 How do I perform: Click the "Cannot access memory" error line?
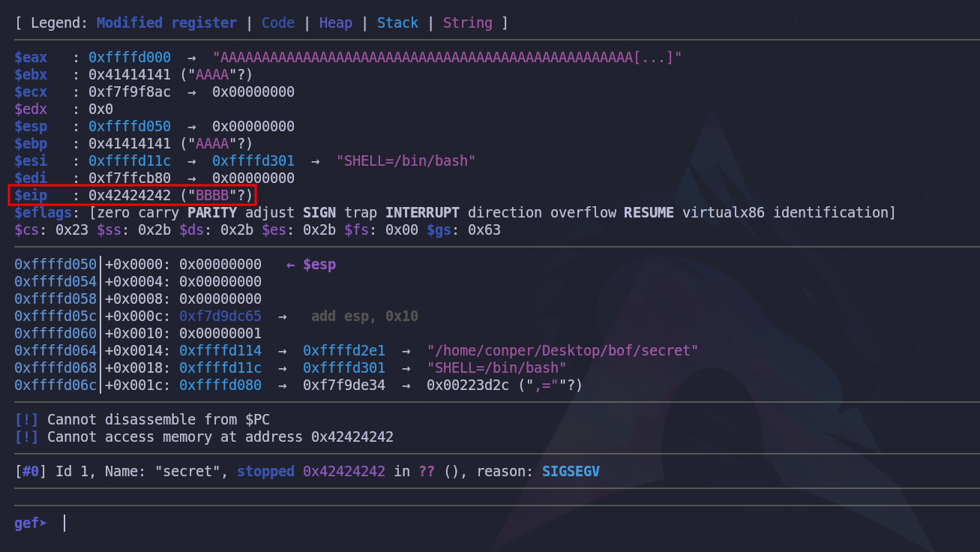(220, 437)
